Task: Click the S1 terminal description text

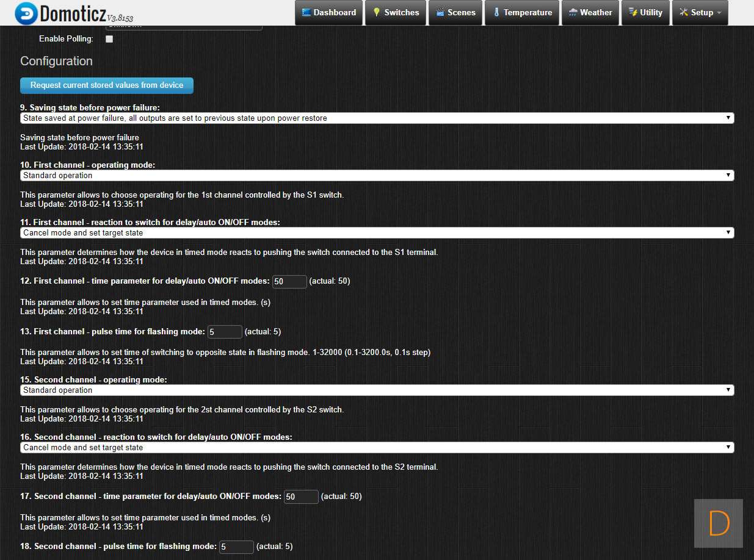Action: coord(229,253)
